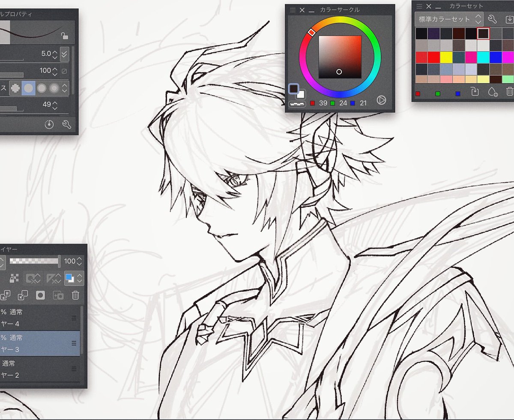Click the stabilization 49 stepper arrows
The height and width of the screenshot is (420, 514).
(55, 105)
